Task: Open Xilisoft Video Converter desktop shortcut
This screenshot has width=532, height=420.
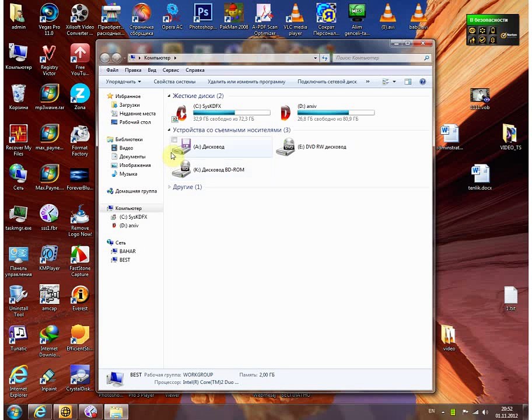Action: tap(80, 19)
